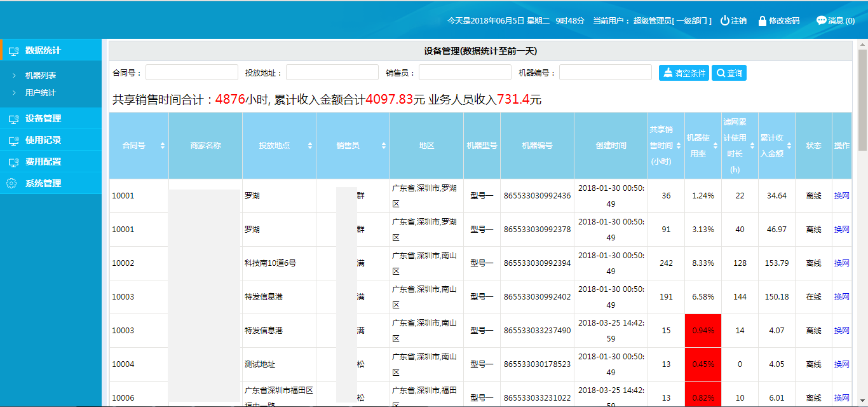This screenshot has height=407, width=868.
Task: Click the red 0.45% usage cell
Action: pos(703,364)
